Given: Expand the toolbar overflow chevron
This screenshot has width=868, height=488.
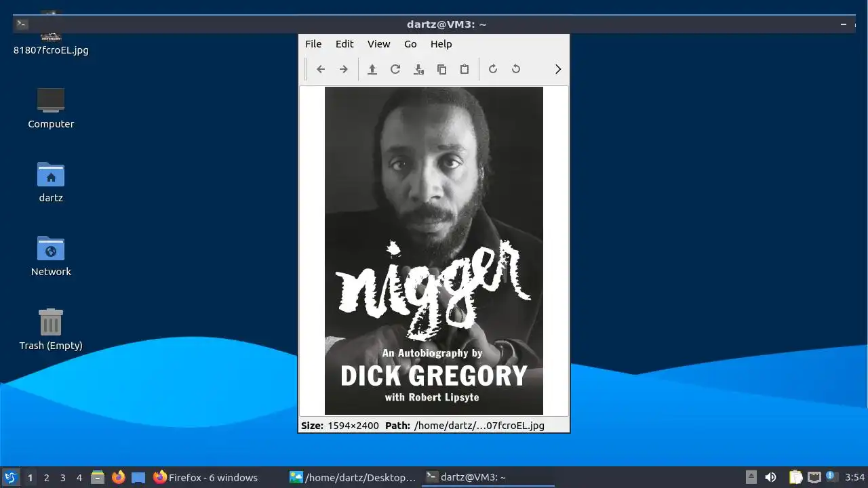Looking at the screenshot, I should click(558, 69).
